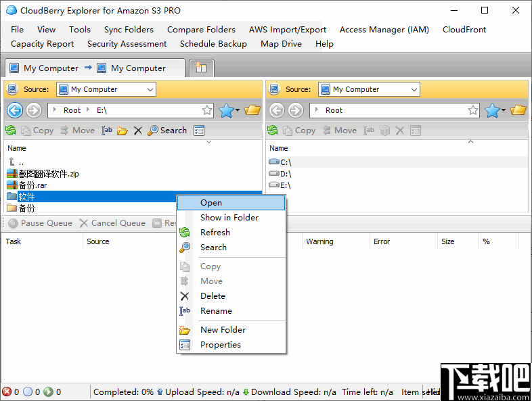This screenshot has height=401, width=532.
Task: Select 备份.rar file
Action: pyautogui.click(x=27, y=185)
